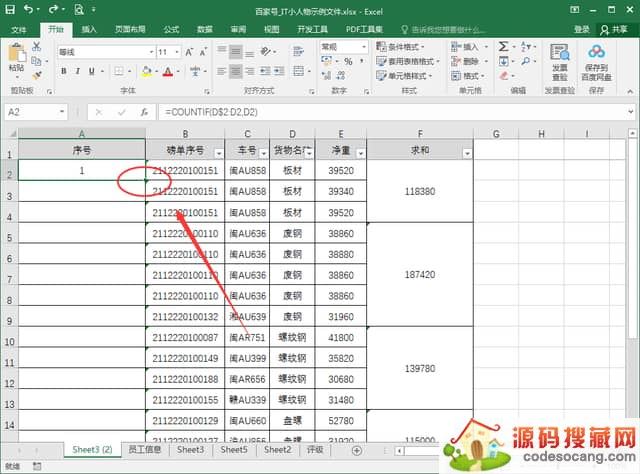The height and width of the screenshot is (474, 640).
Task: Click the insert function fx icon
Action: coord(143,112)
